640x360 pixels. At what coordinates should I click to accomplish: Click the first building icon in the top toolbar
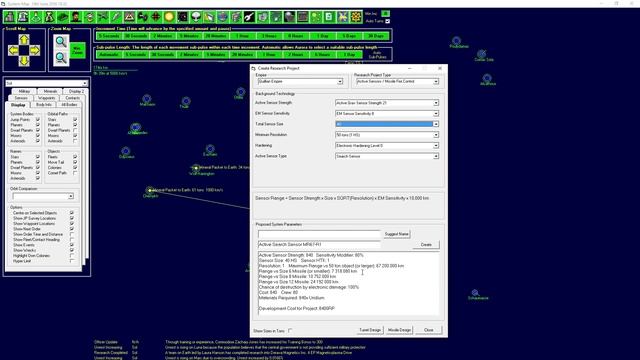pos(9,17)
